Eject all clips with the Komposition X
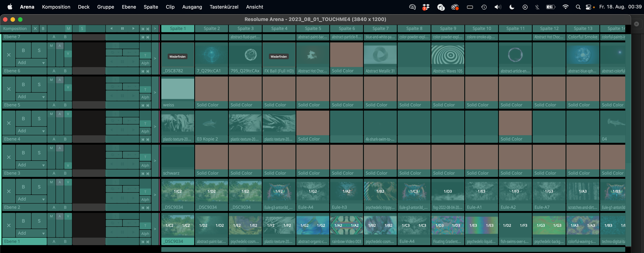The image size is (644, 253). coord(35,28)
